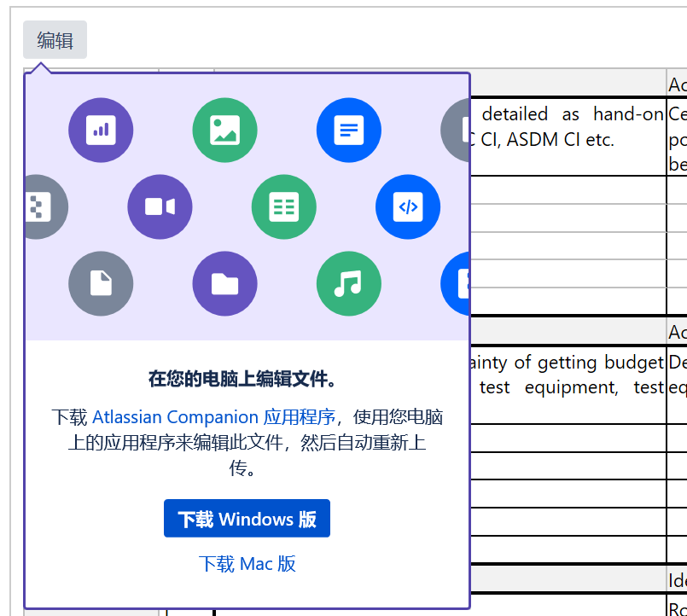
Task: Click the 下载 Mac 版 link
Action: (x=247, y=564)
